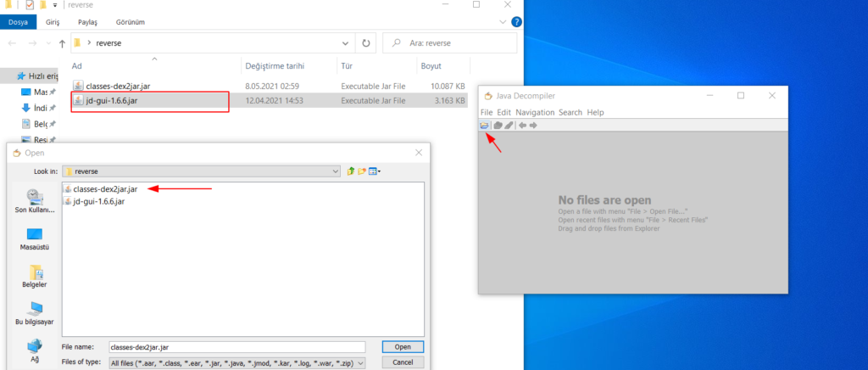Viewport: 868px width, 370px height.
Task: Open the Dosya tab in Explorer
Action: pos(19,22)
